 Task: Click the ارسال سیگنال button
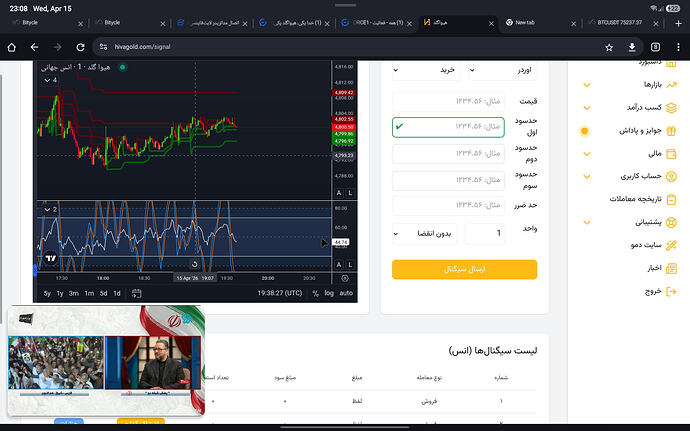coord(464,269)
